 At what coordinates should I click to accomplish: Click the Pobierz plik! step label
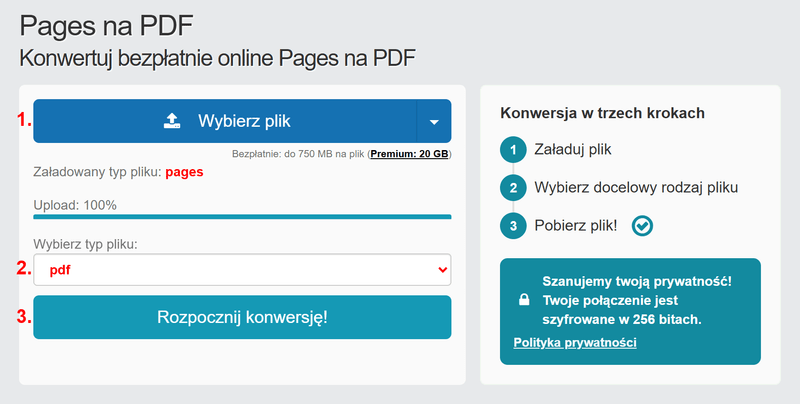click(x=576, y=225)
